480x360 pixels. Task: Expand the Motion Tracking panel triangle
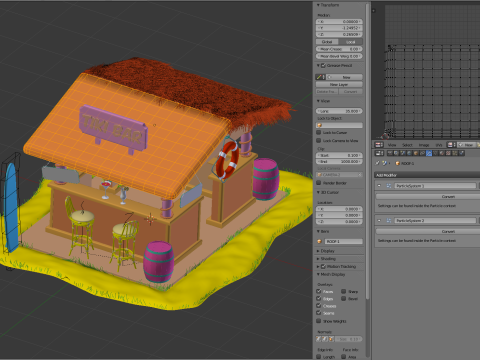(x=318, y=266)
